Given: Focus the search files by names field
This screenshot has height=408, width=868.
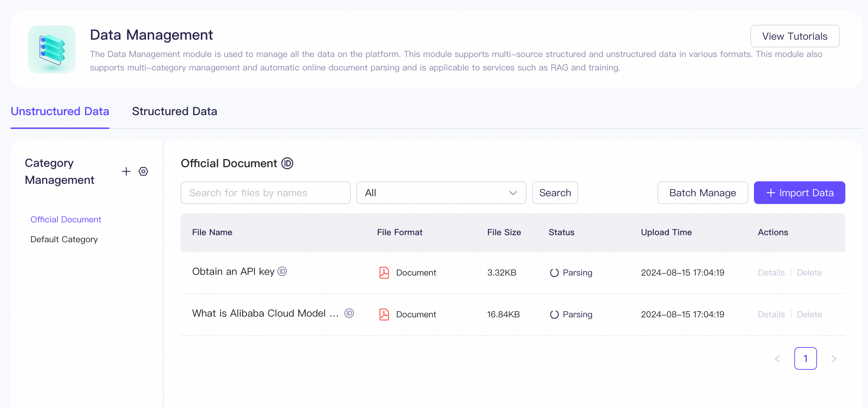Looking at the screenshot, I should coord(265,193).
